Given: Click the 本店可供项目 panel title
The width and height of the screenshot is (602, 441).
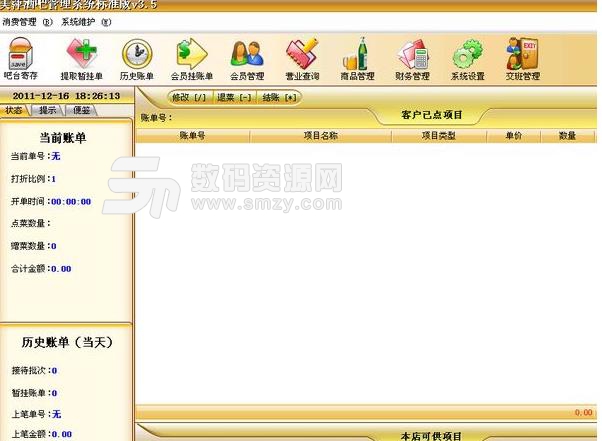Looking at the screenshot, I should [431, 436].
